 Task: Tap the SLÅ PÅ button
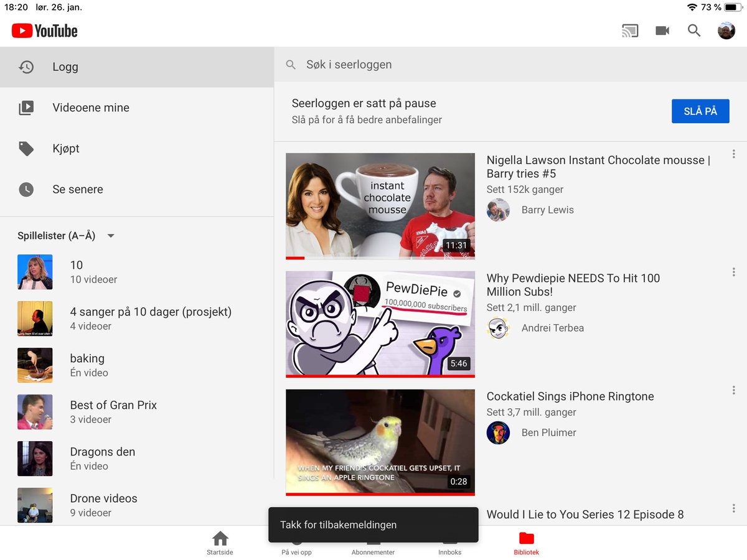[x=700, y=111]
